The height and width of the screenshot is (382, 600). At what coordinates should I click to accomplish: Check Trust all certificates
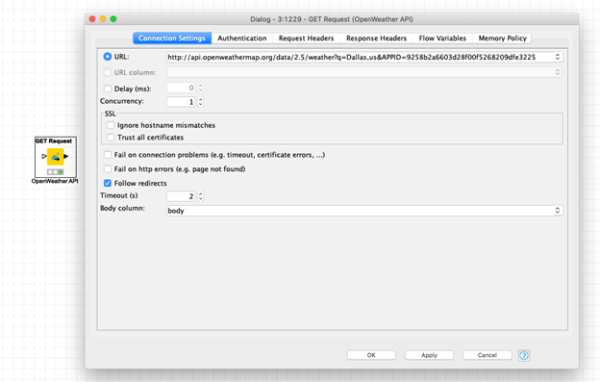[111, 137]
